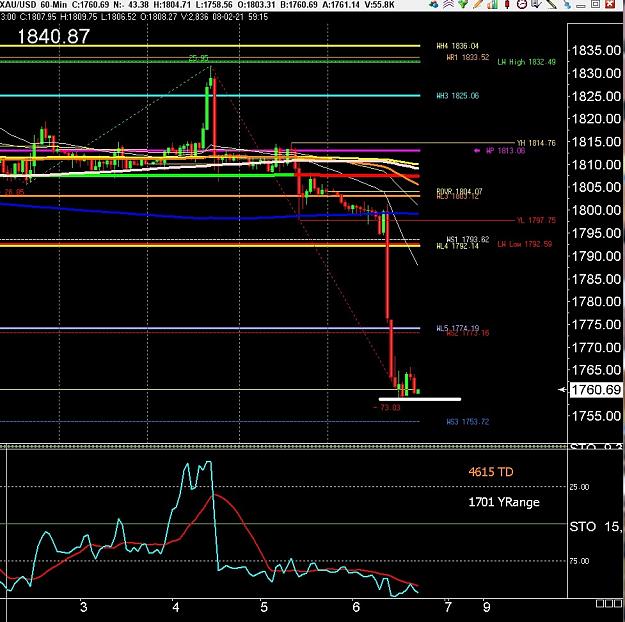The image size is (625, 622).
Task: Click the 08-02-21 date in data line
Action: click(x=227, y=17)
